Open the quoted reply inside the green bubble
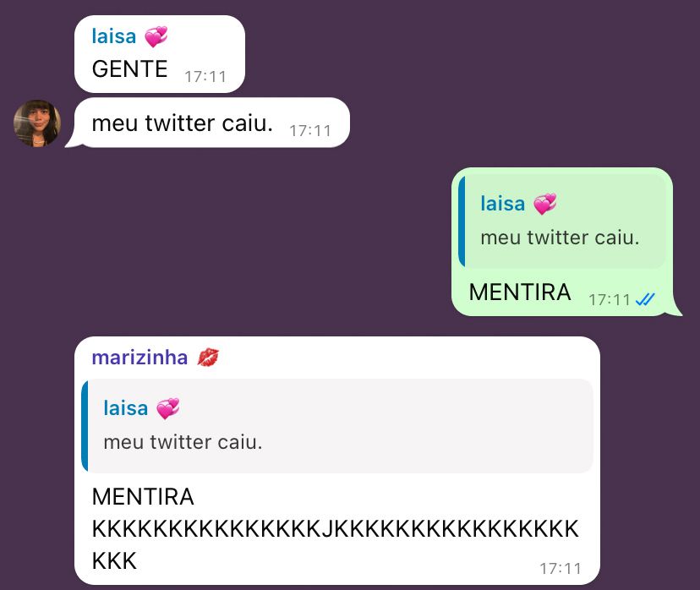Screen dimensions: 700x590 [562, 221]
